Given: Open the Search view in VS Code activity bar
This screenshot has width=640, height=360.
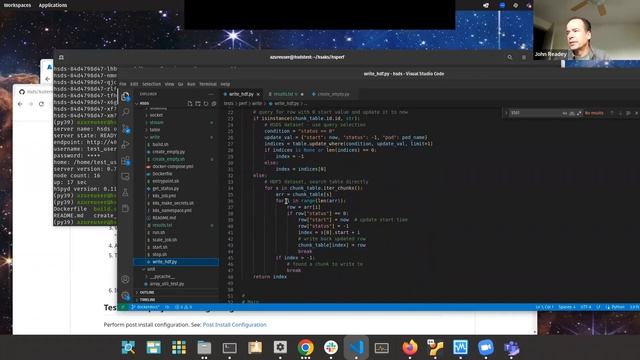Looking at the screenshot, I should point(126,112).
